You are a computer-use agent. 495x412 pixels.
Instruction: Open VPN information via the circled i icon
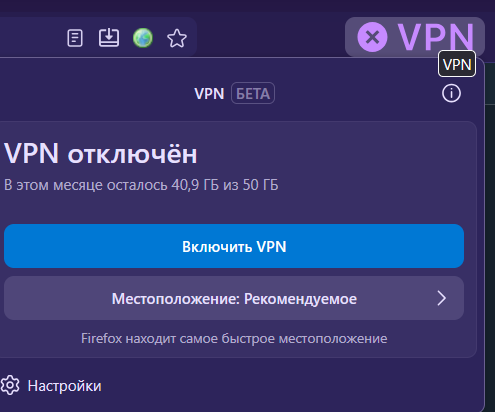coord(451,93)
